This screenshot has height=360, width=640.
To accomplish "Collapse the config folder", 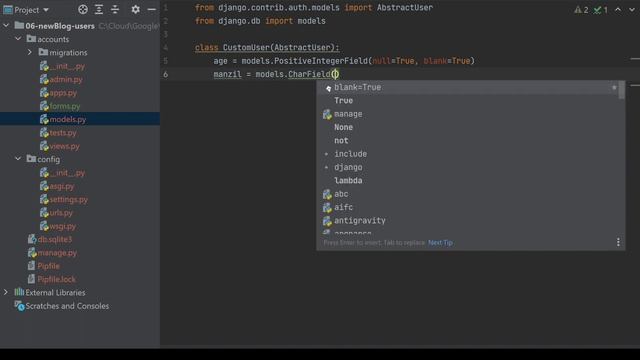I will click(18, 159).
